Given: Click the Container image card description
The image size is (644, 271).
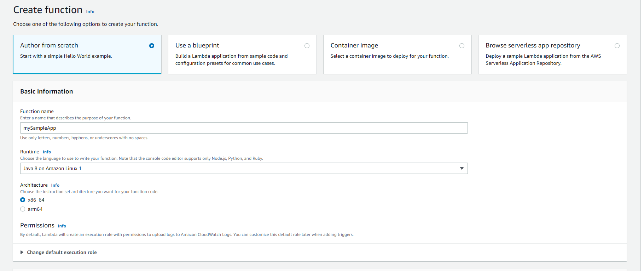Looking at the screenshot, I should [389, 56].
